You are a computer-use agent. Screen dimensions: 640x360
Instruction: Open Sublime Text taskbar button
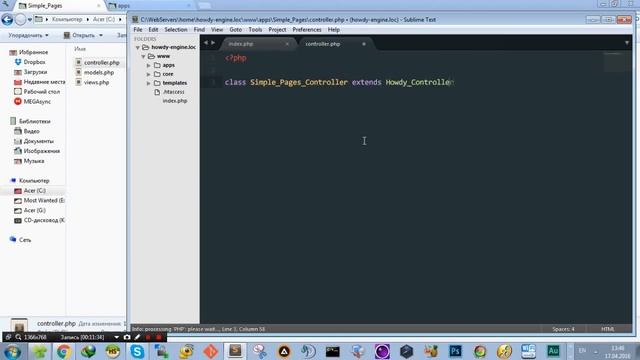point(235,351)
